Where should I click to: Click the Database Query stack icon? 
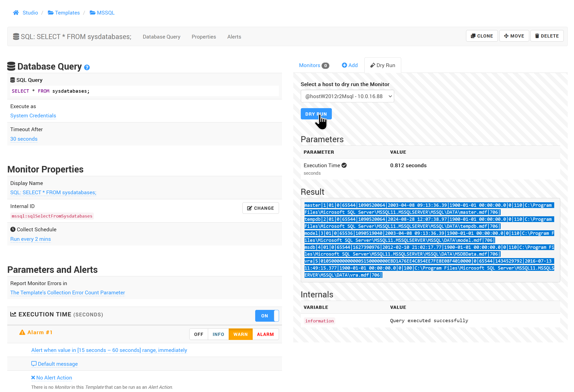11,66
